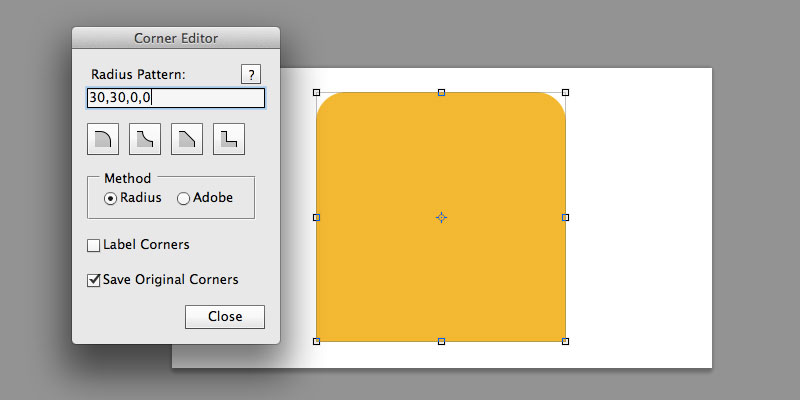The width and height of the screenshot is (800, 400).
Task: Click inside the Radius Pattern text field
Action: (176, 98)
